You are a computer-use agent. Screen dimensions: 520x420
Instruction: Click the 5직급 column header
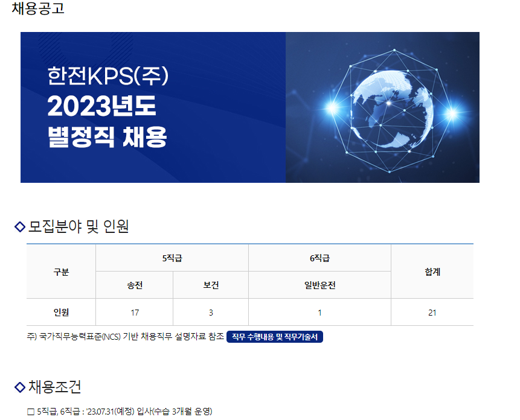point(172,258)
